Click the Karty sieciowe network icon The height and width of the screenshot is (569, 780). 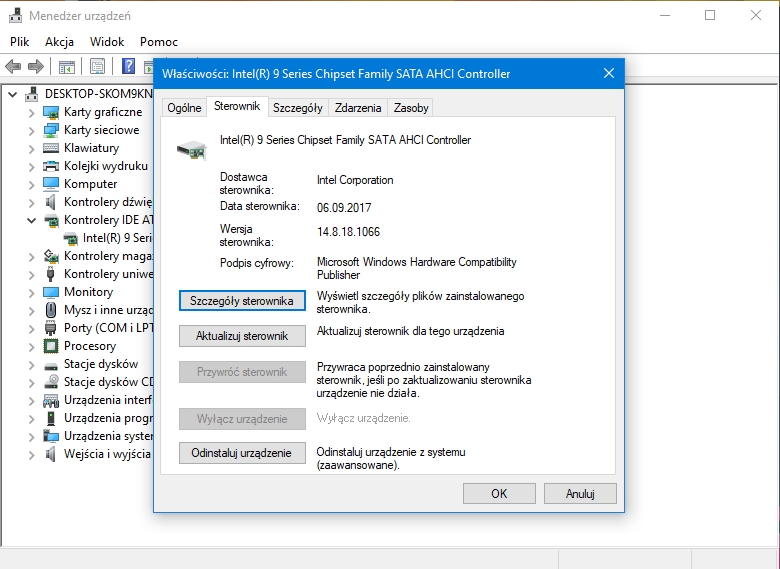coord(51,130)
